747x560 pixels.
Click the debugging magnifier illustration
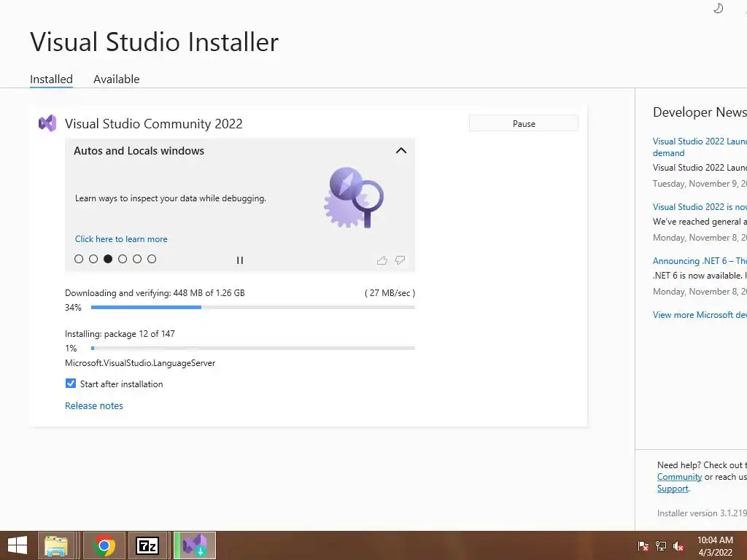[x=354, y=197]
